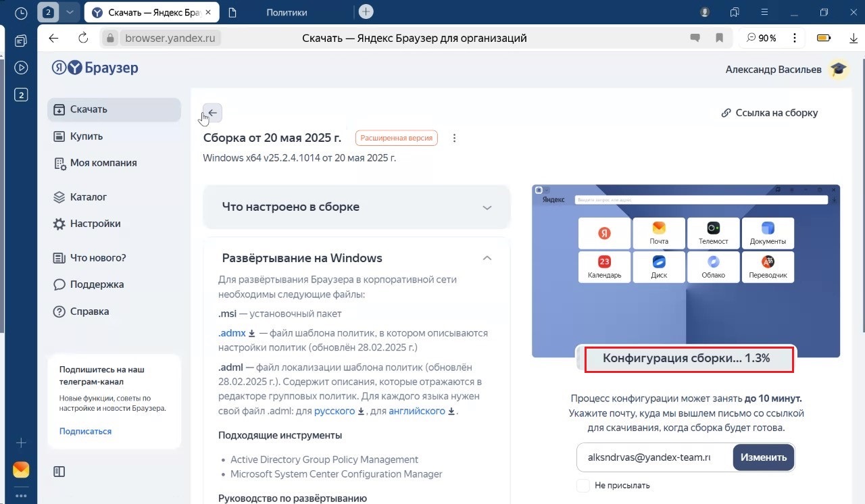The height and width of the screenshot is (504, 865).
Task: Collapse the page sidebar with the panel icon
Action: tap(59, 472)
